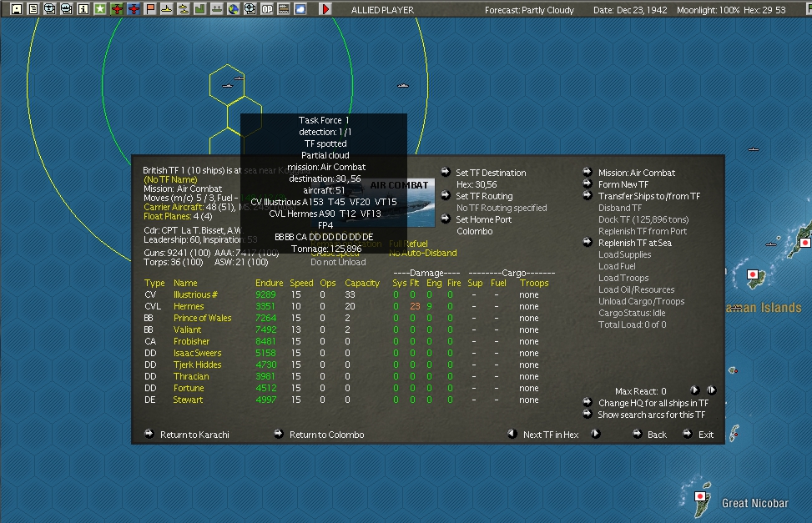The image size is (812, 523).
Task: Click the weather cloud toolbar icon
Action: click(300, 8)
